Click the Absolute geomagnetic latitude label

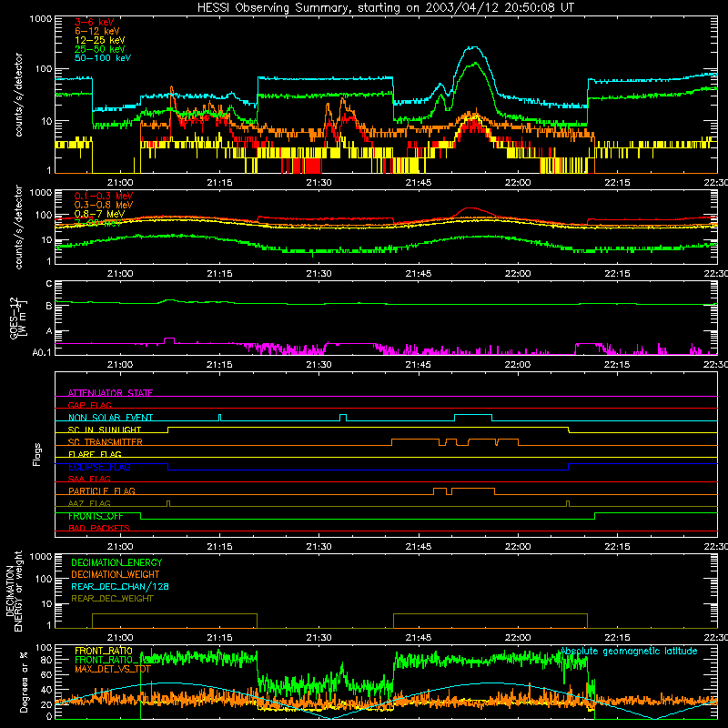(629, 651)
